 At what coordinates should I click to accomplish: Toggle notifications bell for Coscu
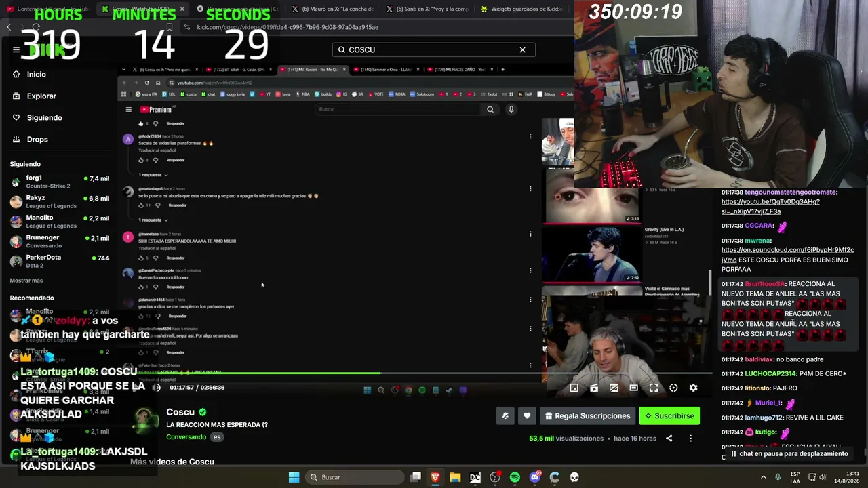[505, 415]
